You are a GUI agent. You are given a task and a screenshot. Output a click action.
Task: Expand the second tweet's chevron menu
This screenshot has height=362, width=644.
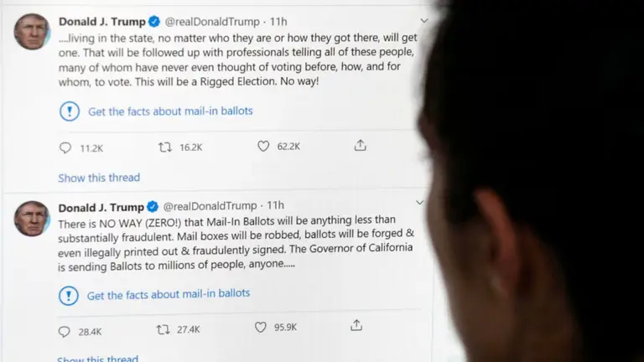click(420, 202)
